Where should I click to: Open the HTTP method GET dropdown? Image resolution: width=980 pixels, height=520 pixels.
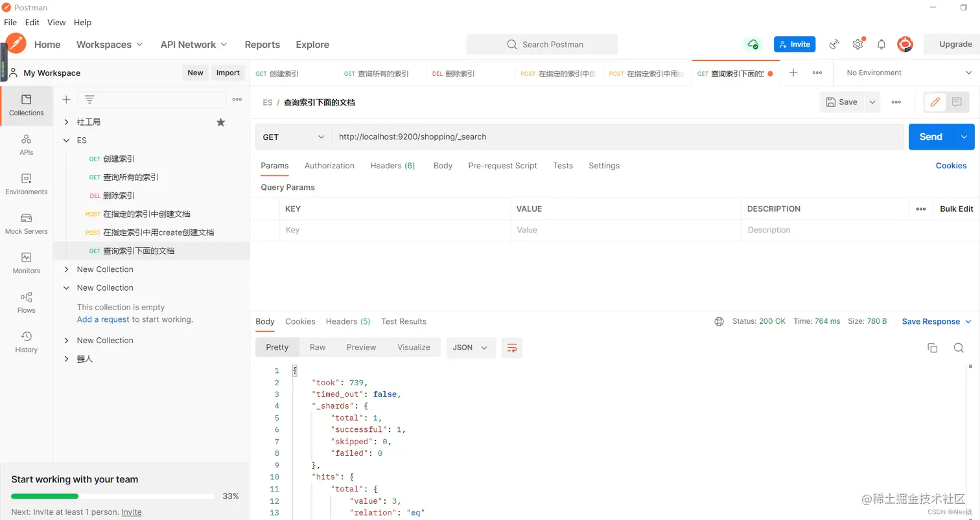click(294, 137)
